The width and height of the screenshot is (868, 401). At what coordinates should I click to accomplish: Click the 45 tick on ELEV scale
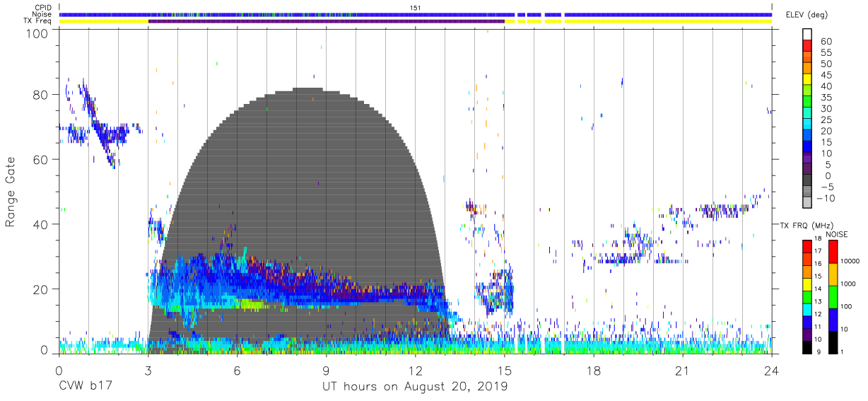pyautogui.click(x=826, y=75)
